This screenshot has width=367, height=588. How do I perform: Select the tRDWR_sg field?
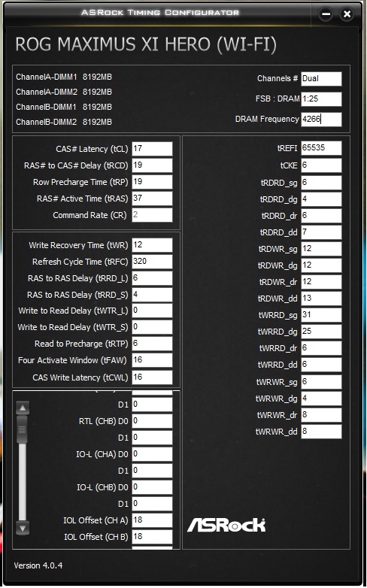click(321, 249)
